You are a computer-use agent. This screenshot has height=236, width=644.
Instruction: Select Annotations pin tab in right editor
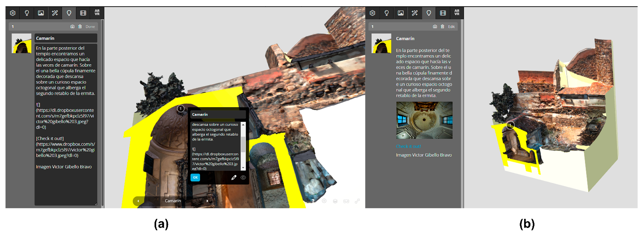(x=428, y=13)
